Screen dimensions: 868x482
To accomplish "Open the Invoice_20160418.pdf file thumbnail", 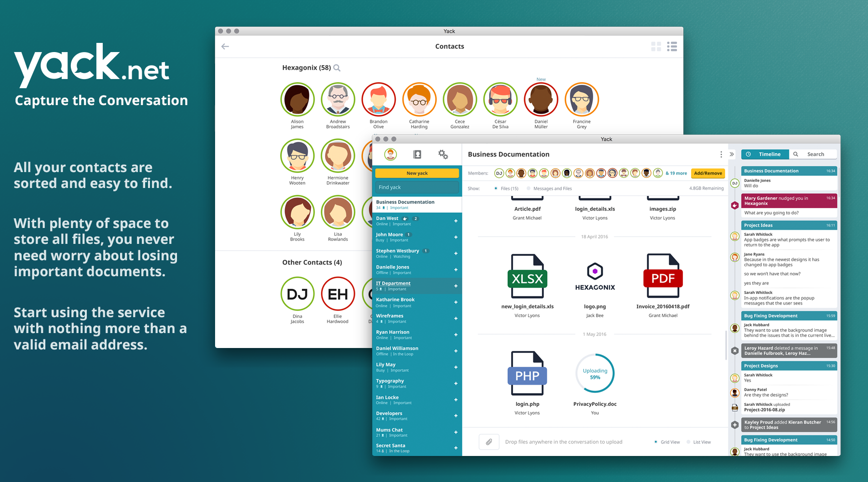I will click(663, 276).
